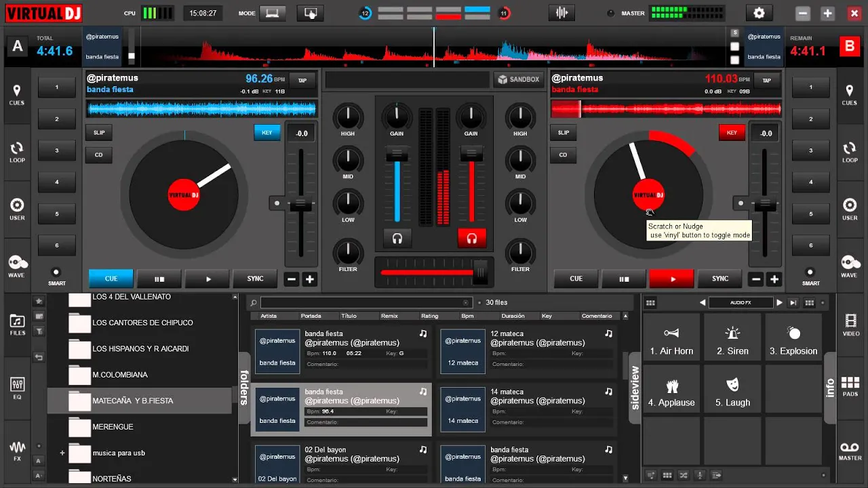Toggle SLIP mode on deck B
Screen dimensions: 868x488
(x=564, y=133)
